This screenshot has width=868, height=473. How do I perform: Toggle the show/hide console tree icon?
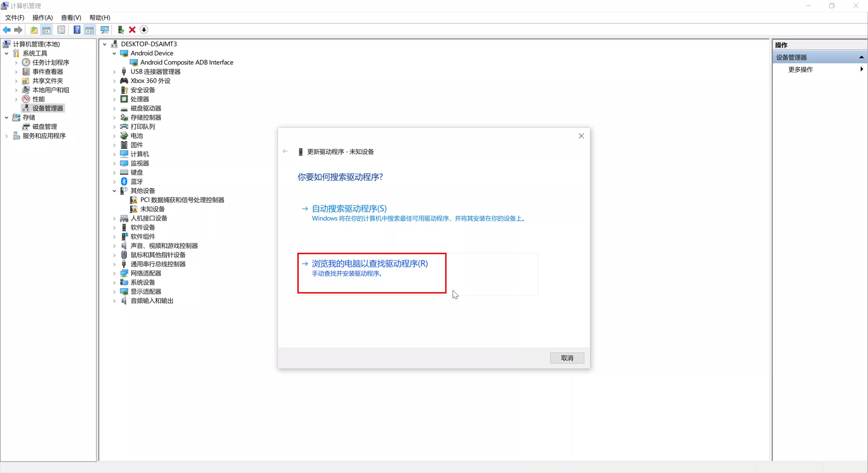tap(46, 30)
